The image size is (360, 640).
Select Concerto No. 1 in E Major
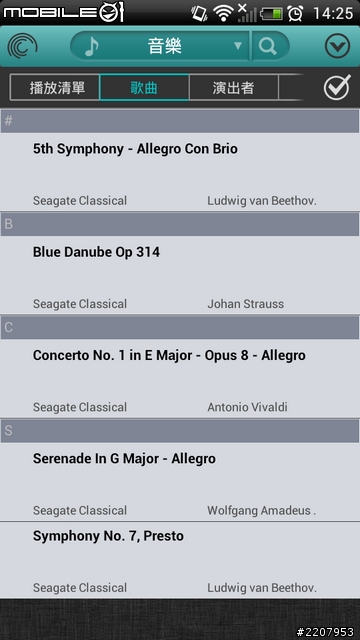point(180,378)
